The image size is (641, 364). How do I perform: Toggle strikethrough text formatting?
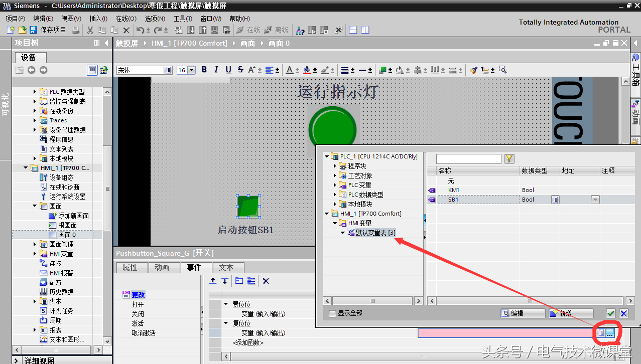pos(240,70)
